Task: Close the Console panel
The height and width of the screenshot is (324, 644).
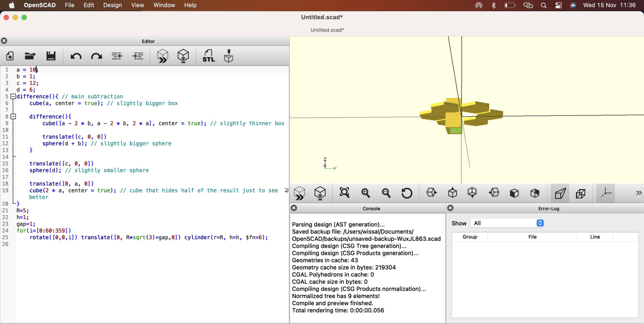Action: tap(294, 208)
